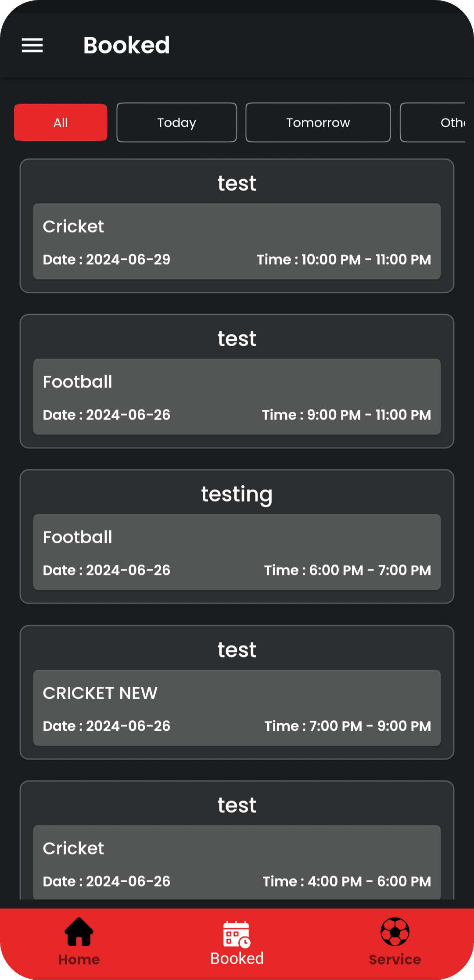Click the Booked page title
474x980 pixels.
click(x=126, y=45)
